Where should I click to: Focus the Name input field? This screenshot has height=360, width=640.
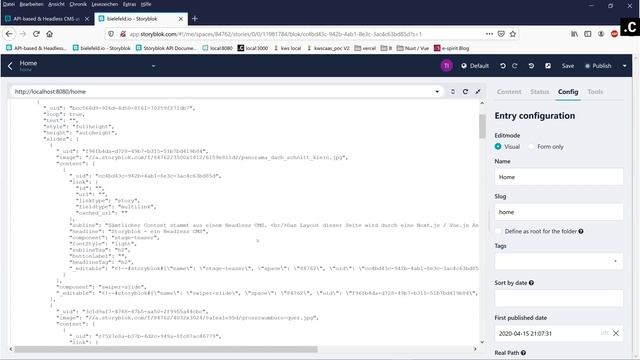[559, 177]
